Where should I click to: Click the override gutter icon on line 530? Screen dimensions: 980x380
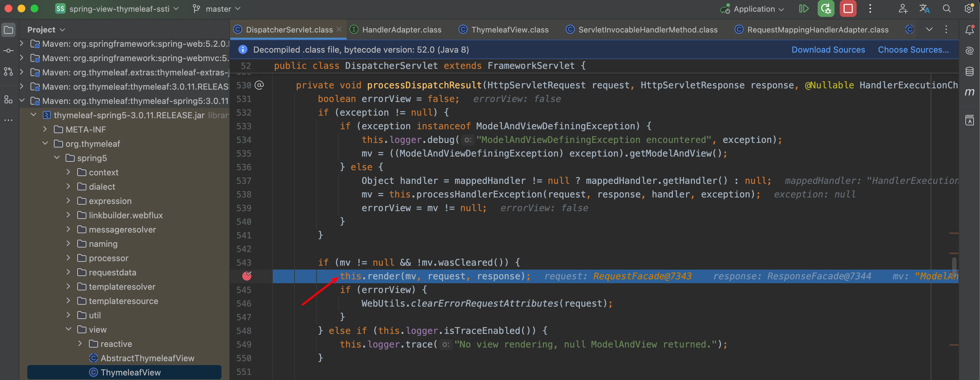click(259, 85)
